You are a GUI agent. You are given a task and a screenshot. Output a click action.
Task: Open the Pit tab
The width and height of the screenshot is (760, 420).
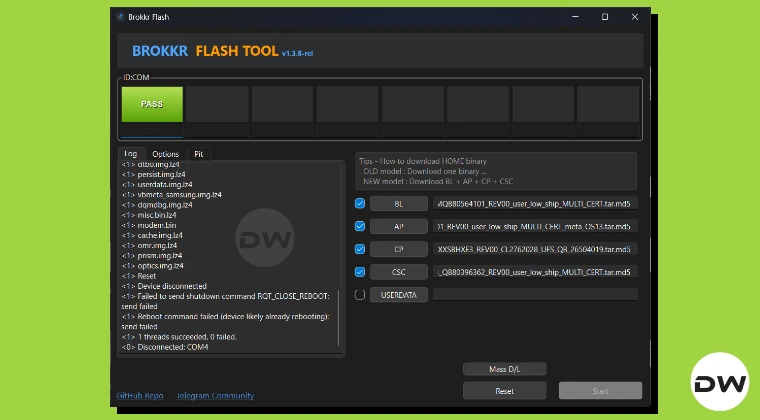[199, 154]
